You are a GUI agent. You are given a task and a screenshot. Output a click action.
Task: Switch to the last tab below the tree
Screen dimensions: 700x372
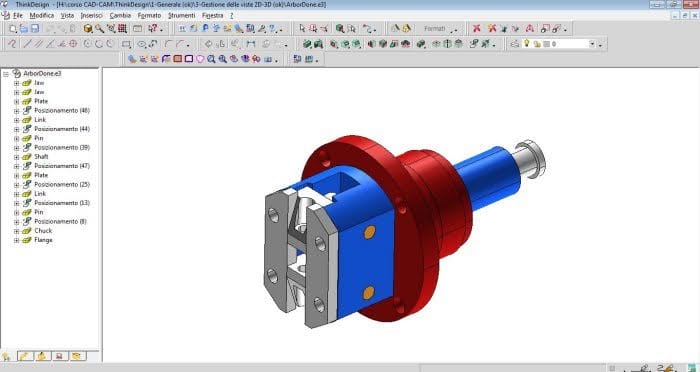(x=77, y=356)
